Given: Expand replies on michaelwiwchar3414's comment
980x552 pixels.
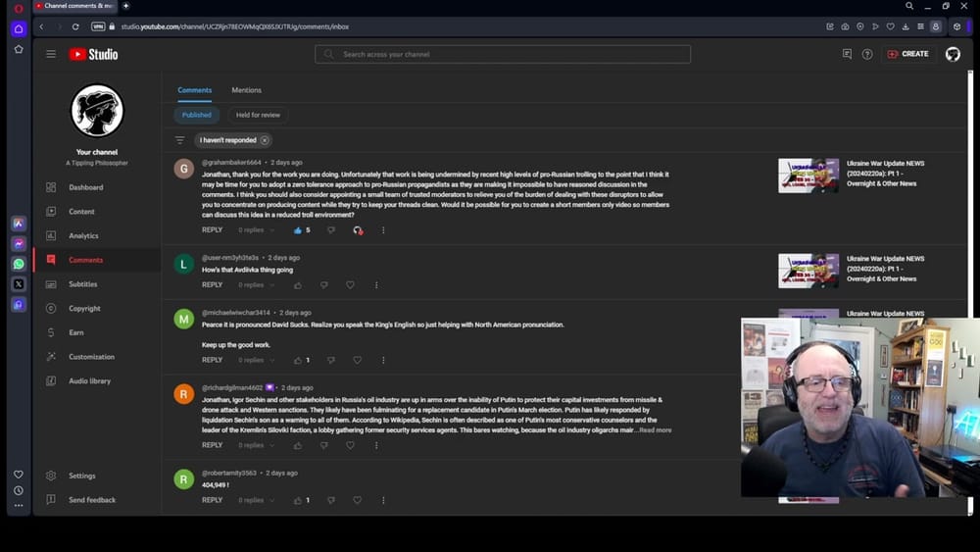Looking at the screenshot, I should click(256, 360).
